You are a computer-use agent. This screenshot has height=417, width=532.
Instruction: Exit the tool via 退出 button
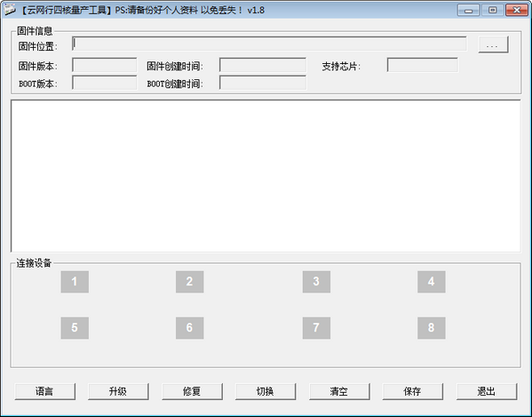click(487, 391)
